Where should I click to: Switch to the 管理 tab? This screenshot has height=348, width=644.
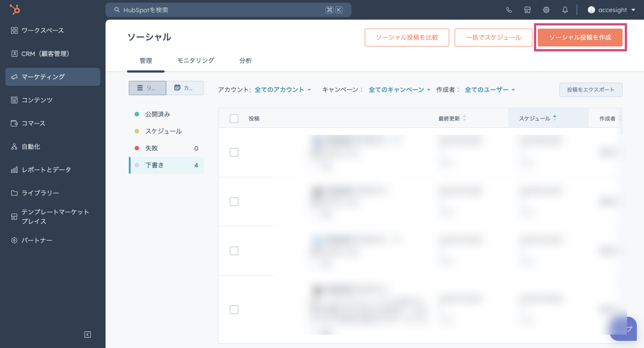tap(146, 61)
